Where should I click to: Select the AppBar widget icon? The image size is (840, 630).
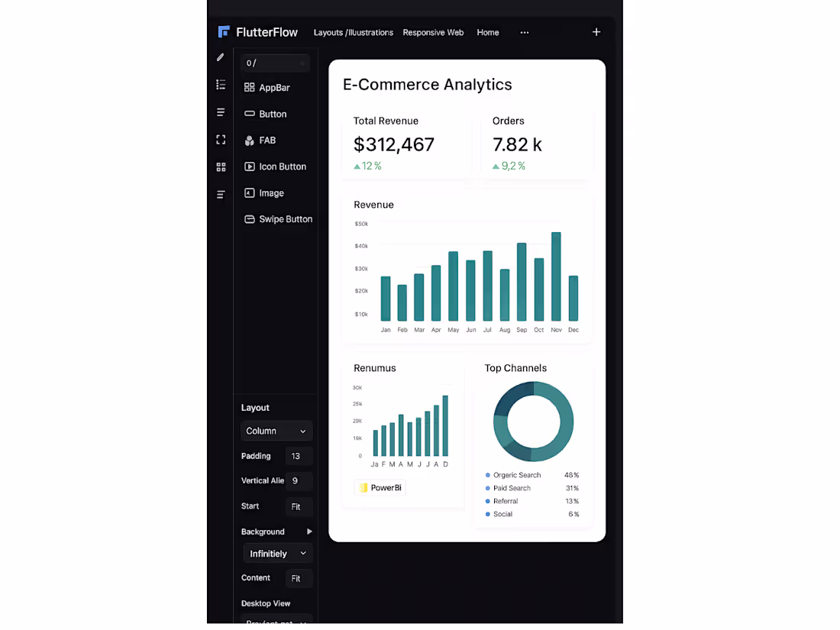(x=250, y=87)
